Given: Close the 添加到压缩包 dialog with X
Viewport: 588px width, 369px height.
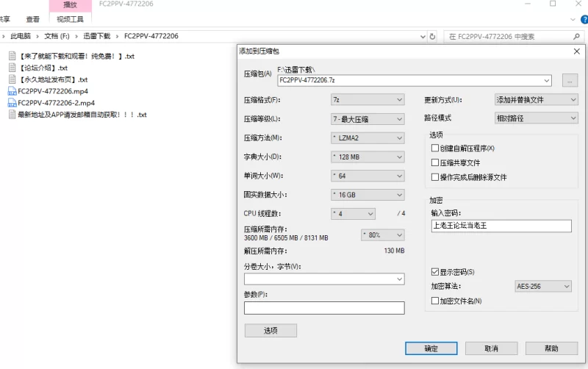Looking at the screenshot, I should 576,51.
